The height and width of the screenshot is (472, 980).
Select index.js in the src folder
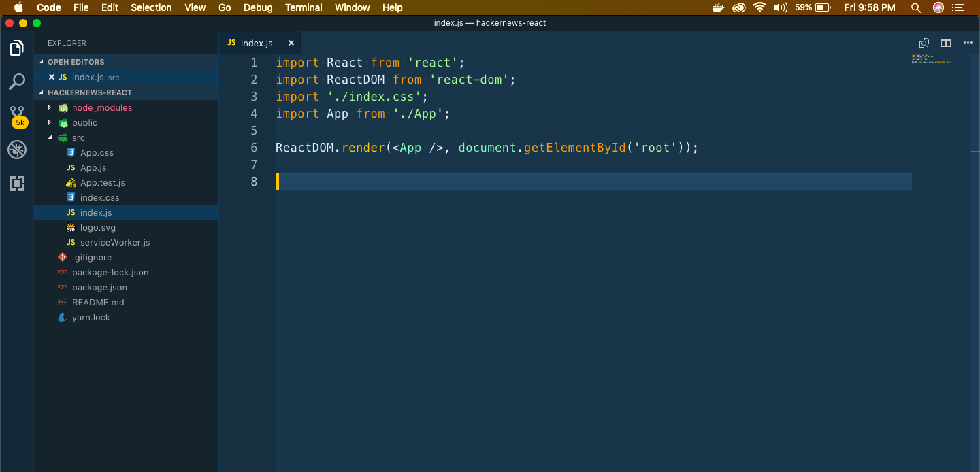(x=127, y=212)
